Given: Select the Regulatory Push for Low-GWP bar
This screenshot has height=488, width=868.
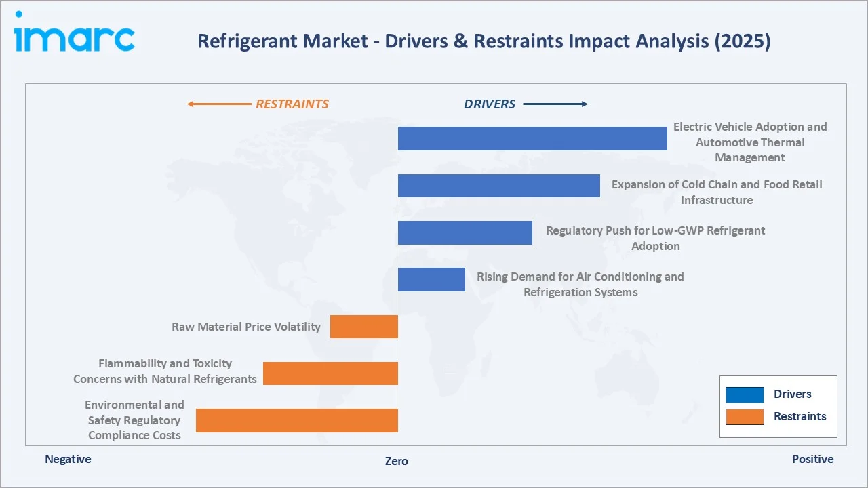Looking at the screenshot, I should (465, 232).
